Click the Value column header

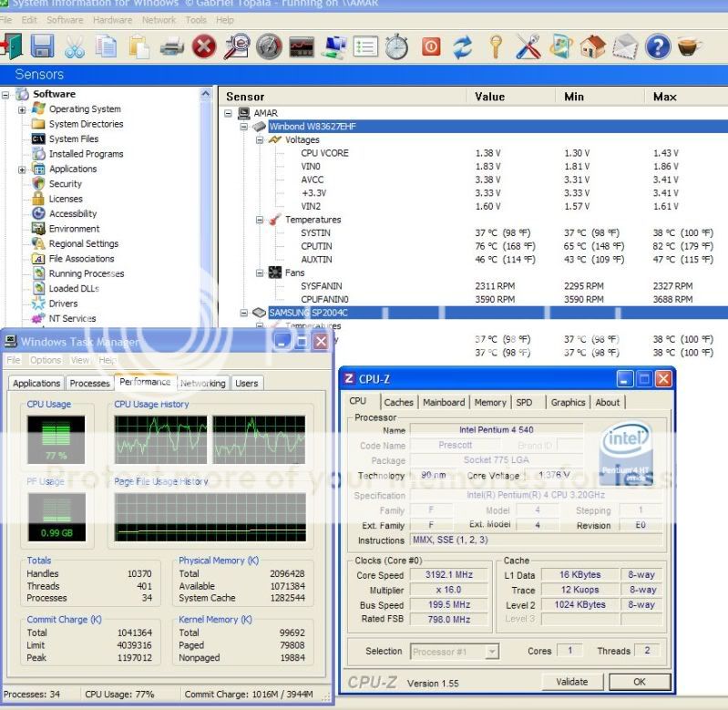coord(511,97)
